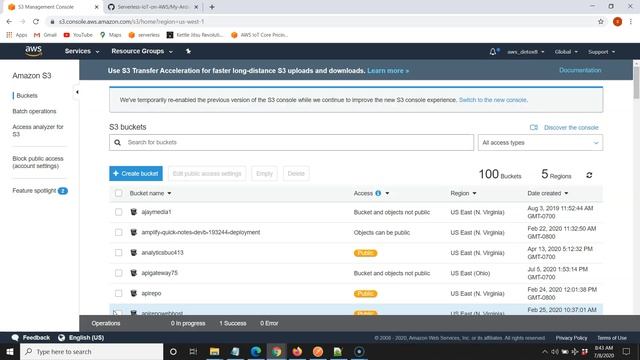Click the Windows taskbar search box
Image resolution: width=640 pixels, height=360 pixels.
pos(91,351)
